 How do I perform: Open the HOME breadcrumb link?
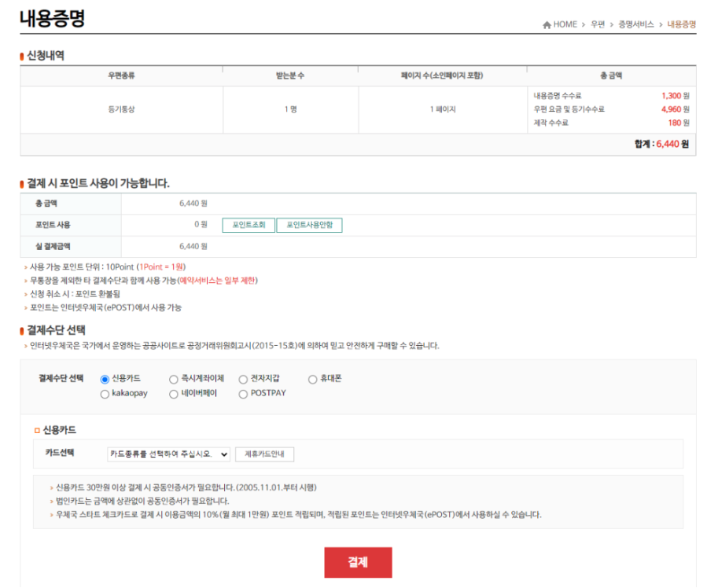[x=565, y=24]
